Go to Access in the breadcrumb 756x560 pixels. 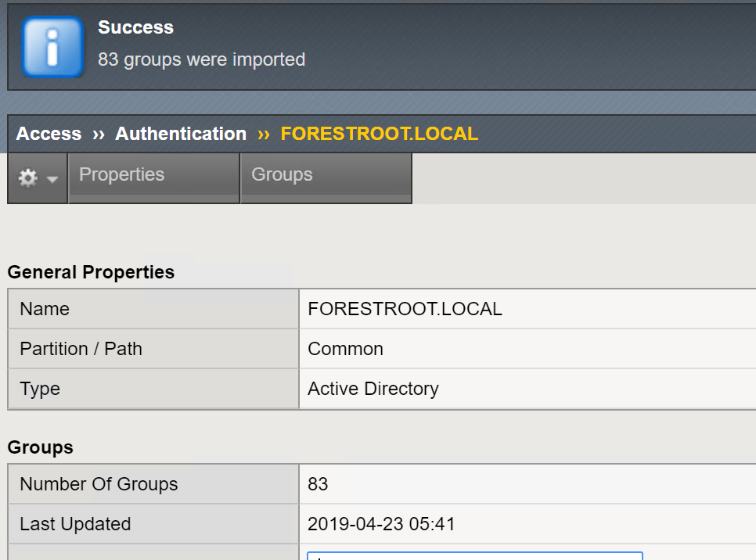click(x=49, y=134)
